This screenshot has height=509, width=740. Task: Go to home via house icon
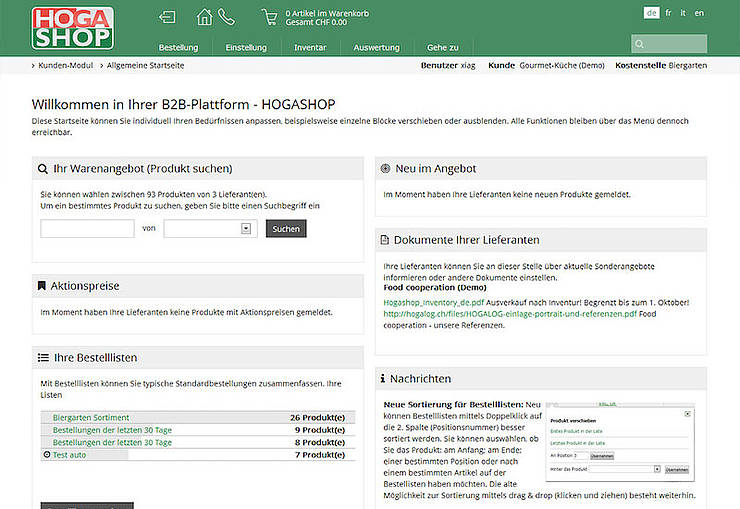(204, 17)
